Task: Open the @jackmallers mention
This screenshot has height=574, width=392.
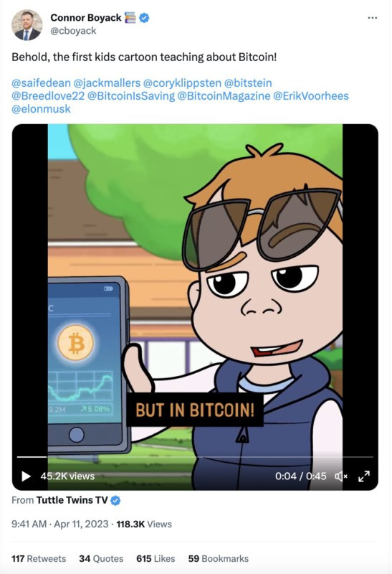Action: point(107,83)
